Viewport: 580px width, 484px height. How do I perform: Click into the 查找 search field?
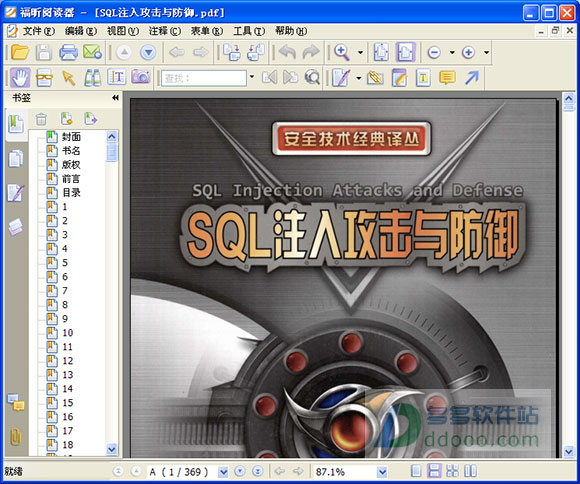204,78
